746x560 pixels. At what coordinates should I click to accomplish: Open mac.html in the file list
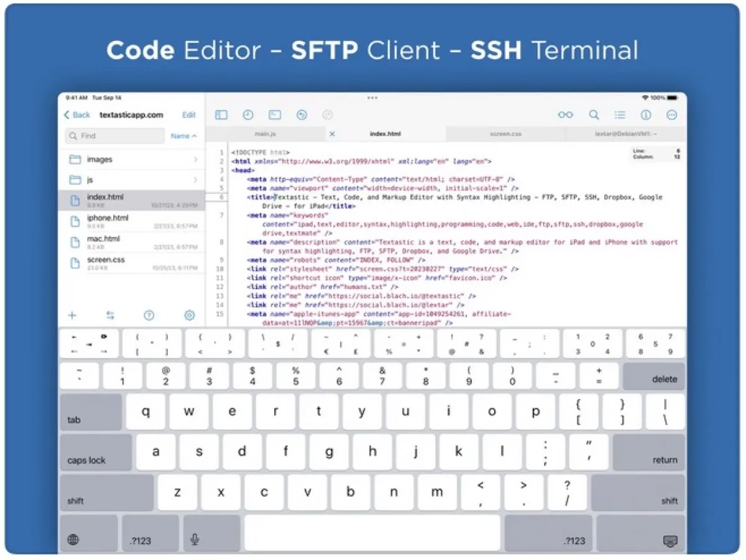[132, 242]
